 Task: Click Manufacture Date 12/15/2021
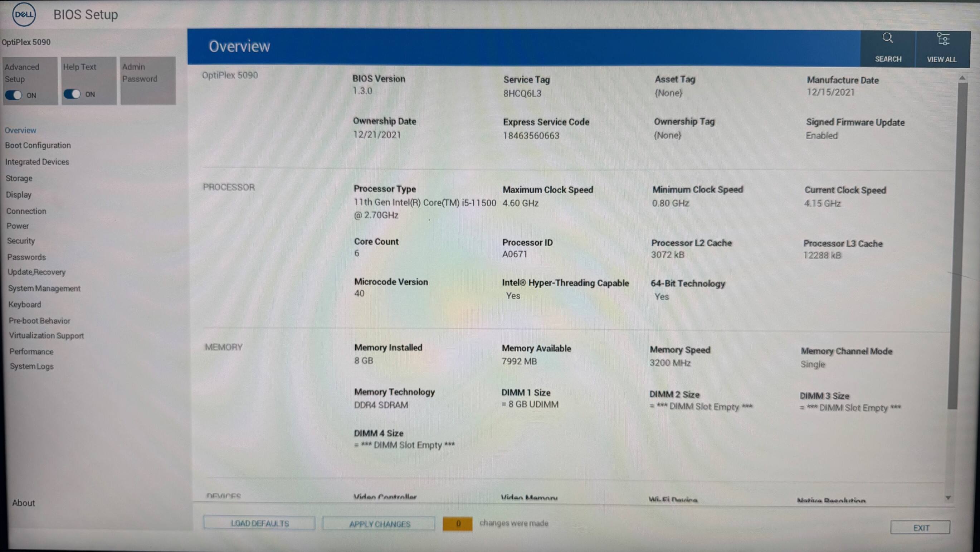[x=830, y=92]
